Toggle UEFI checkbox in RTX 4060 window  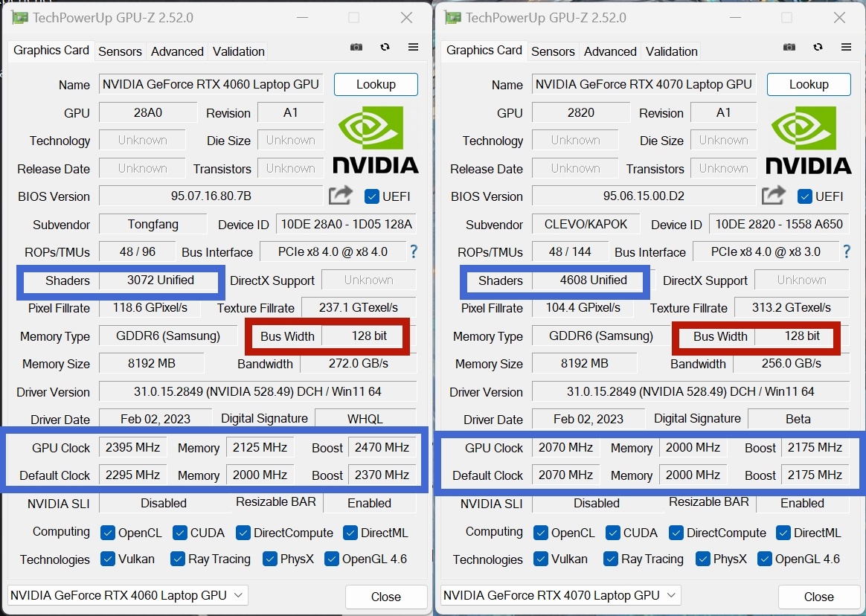[372, 196]
